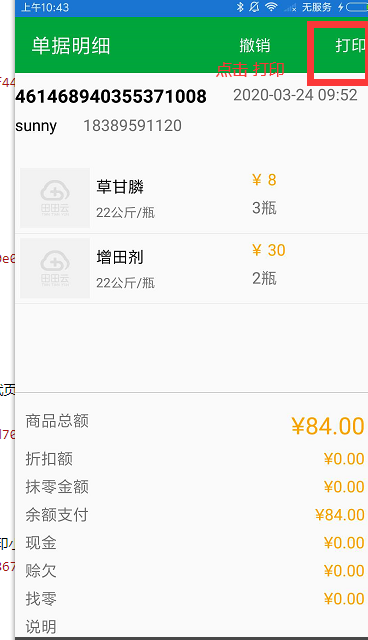Select the 增田剂 product name
The width and height of the screenshot is (368, 640).
point(120,258)
